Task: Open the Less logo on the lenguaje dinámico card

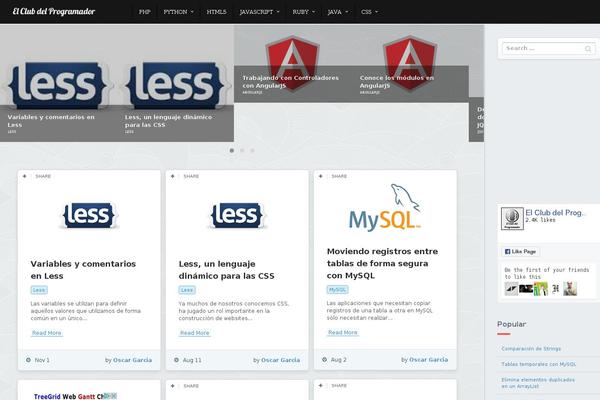Action: pyautogui.click(x=237, y=215)
